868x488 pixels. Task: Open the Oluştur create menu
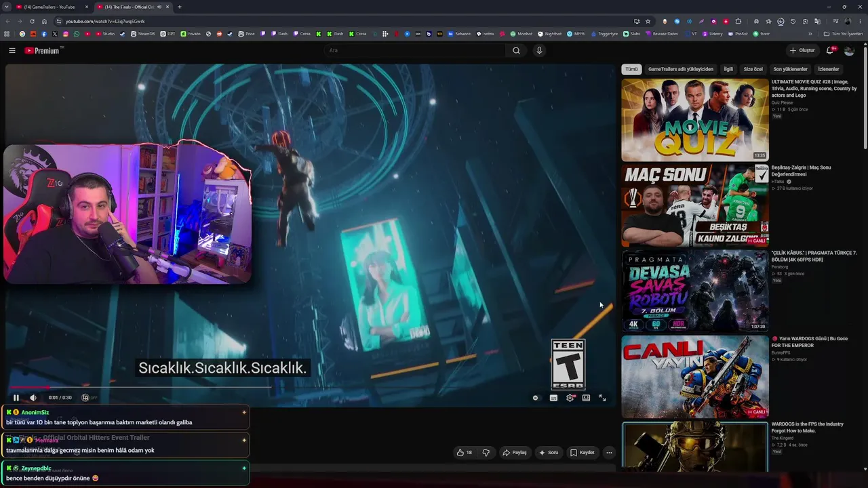[802, 50]
